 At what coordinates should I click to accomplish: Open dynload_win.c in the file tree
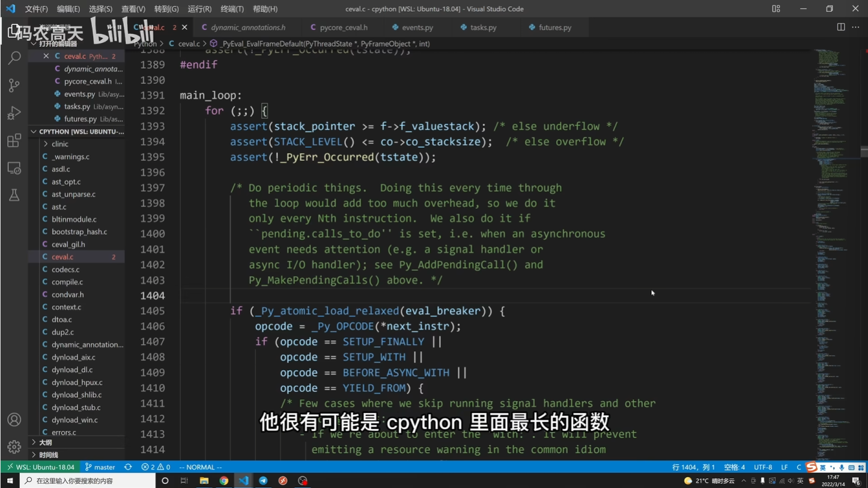click(x=74, y=420)
